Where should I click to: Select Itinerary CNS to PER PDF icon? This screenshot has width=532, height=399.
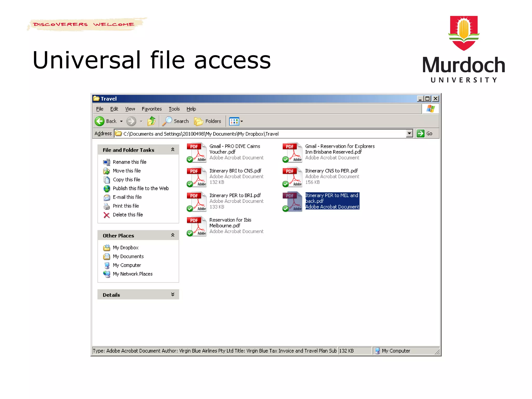pos(292,177)
